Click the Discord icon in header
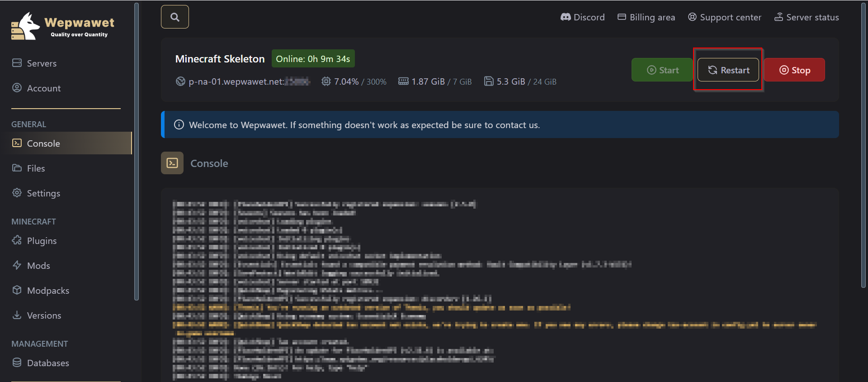The image size is (868, 382). (566, 17)
